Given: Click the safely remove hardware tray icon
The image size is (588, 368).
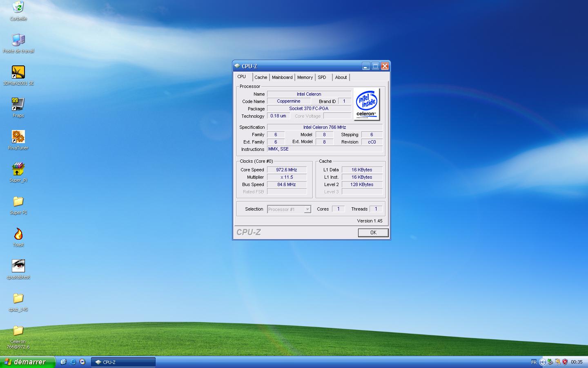Looking at the screenshot, I should (550, 362).
